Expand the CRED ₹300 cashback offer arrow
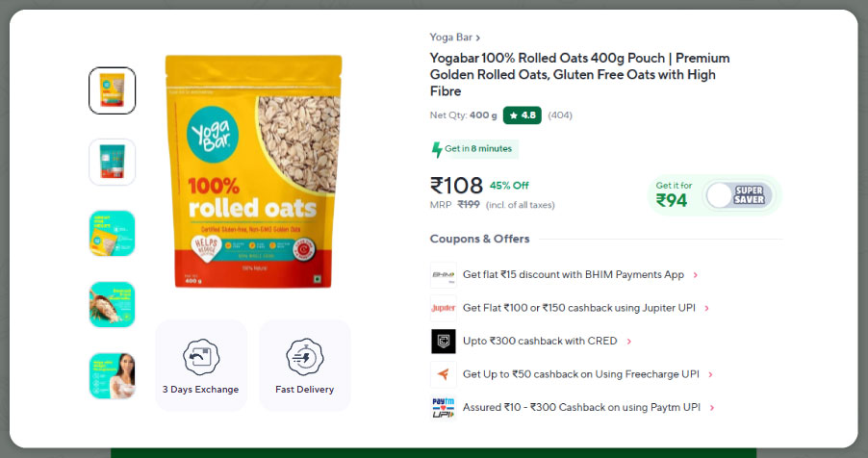The height and width of the screenshot is (458, 868). pos(629,342)
